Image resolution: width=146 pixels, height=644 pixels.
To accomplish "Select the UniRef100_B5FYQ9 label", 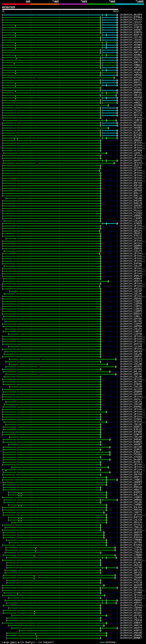I will [x=131, y=183].
